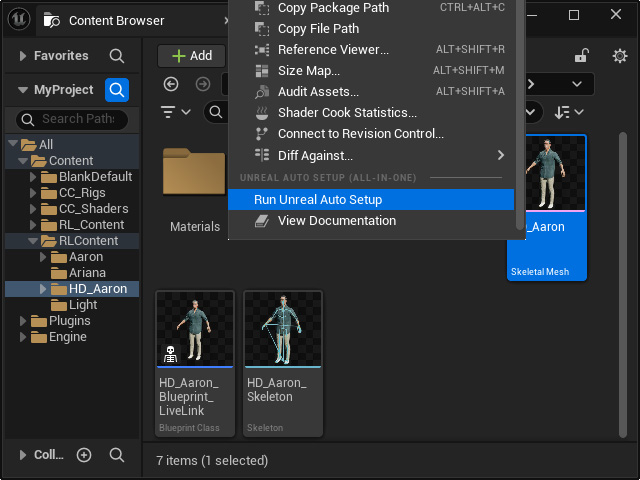Expand the Engine folder arrow
640x480 pixels.
pos(23,337)
